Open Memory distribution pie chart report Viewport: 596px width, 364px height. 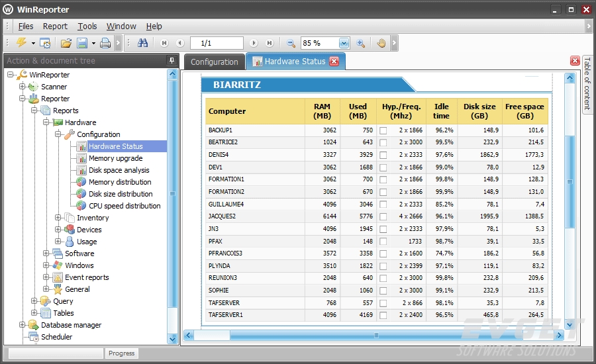click(120, 182)
